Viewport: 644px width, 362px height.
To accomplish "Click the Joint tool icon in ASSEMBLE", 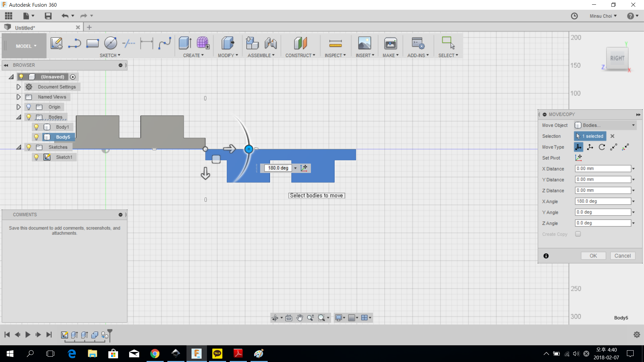I will [270, 43].
